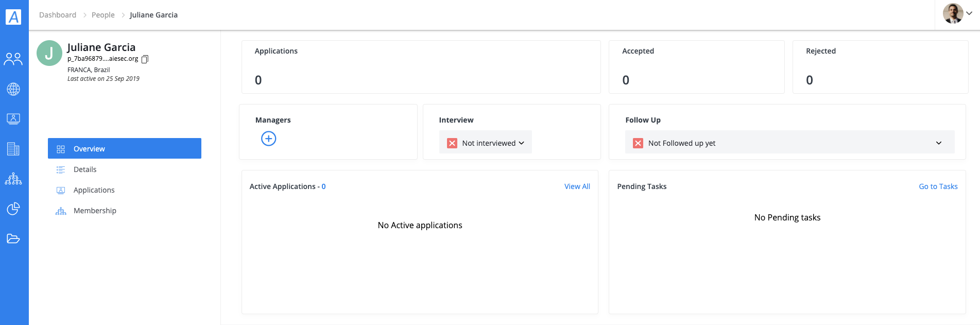Open the People sidebar icon
The image size is (980, 325).
pos(13,59)
